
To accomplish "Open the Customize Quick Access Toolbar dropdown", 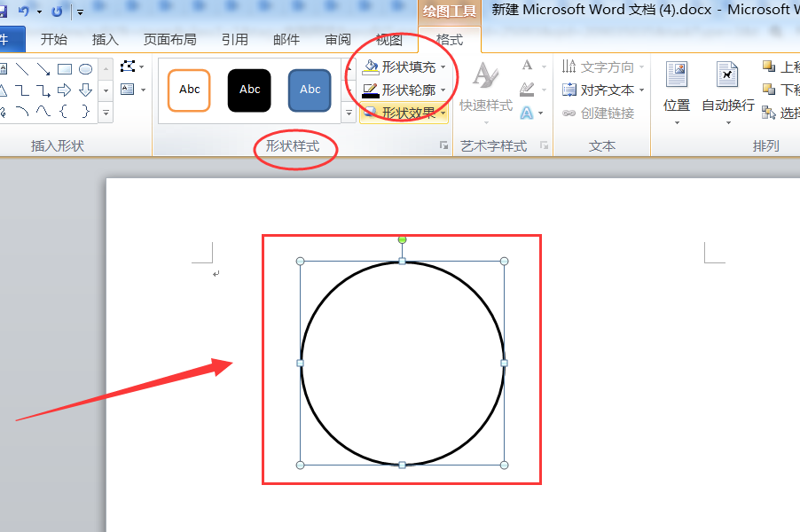I will pyautogui.click(x=78, y=10).
